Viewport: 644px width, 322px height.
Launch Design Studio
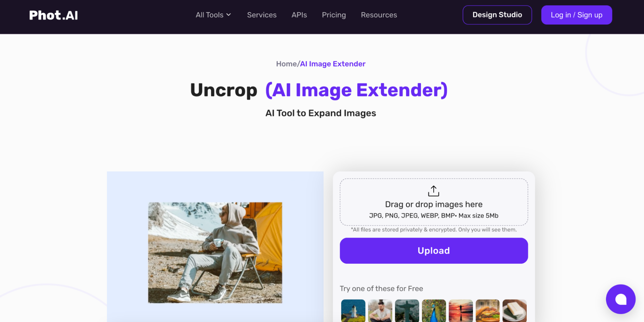pyautogui.click(x=497, y=15)
